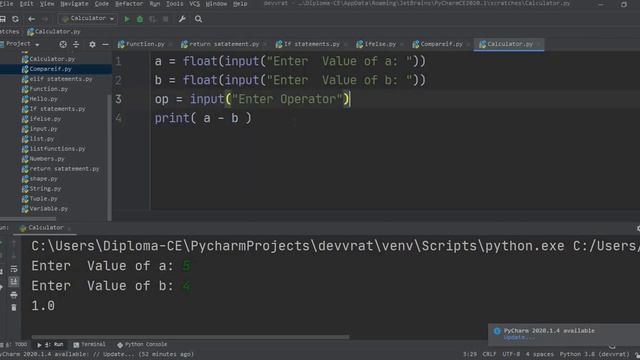
Task: Click Update link in PyCharm notification
Action: 518,338
